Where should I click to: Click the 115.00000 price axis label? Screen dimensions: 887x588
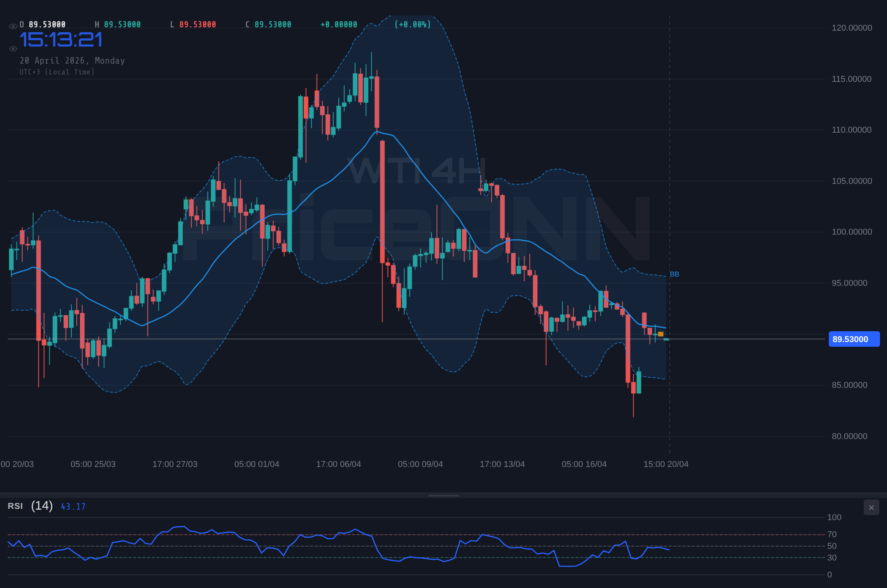click(852, 79)
